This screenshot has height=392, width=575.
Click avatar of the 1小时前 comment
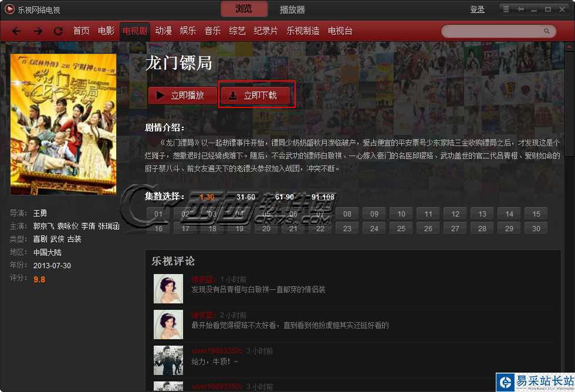168,289
